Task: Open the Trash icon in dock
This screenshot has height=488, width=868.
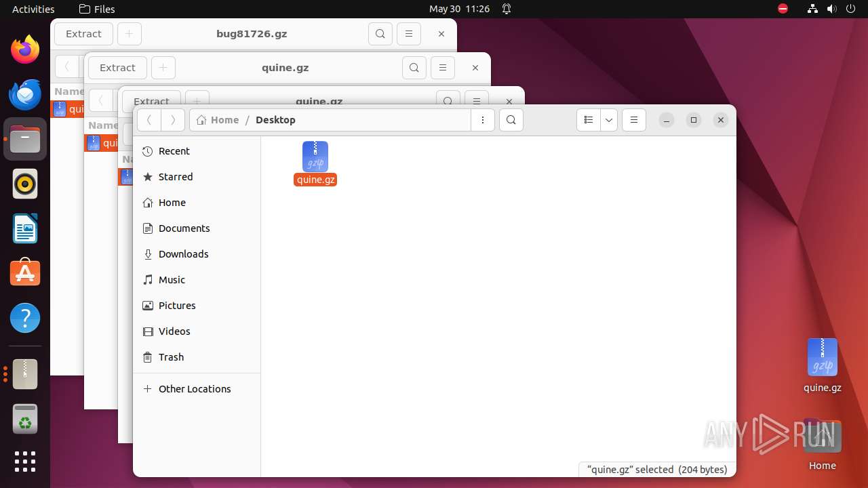Action: [25, 418]
